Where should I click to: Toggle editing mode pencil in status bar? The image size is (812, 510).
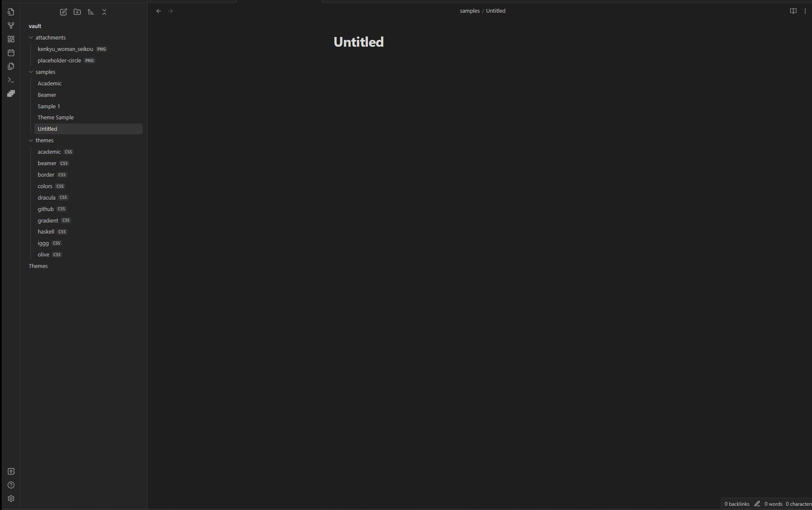(757, 504)
